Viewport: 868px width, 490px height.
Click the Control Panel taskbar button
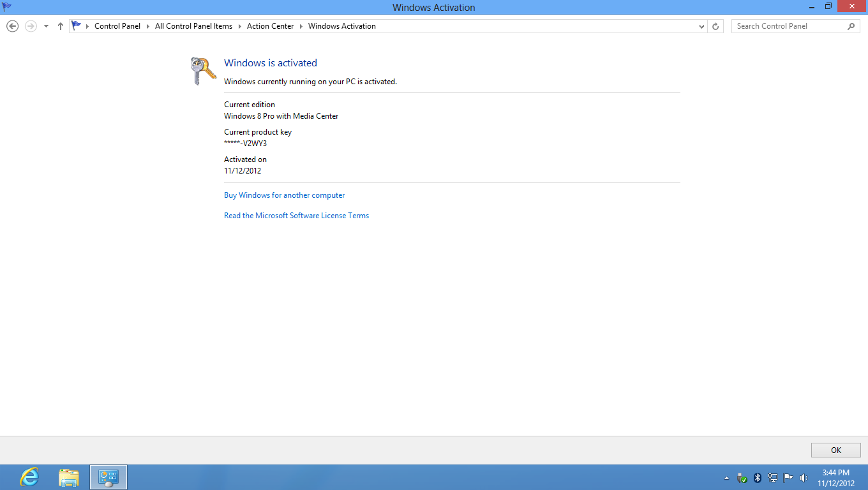pos(108,477)
